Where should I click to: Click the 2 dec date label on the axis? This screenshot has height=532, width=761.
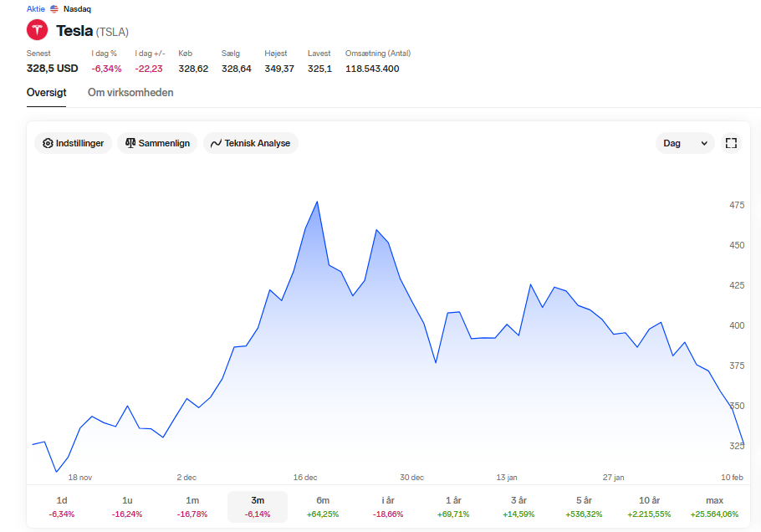tap(186, 477)
